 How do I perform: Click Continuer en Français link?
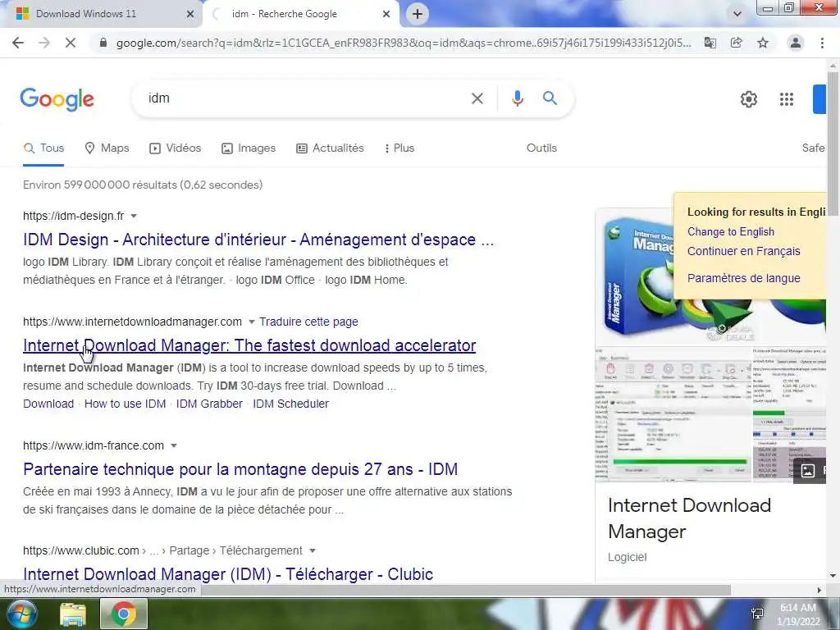[743, 251]
